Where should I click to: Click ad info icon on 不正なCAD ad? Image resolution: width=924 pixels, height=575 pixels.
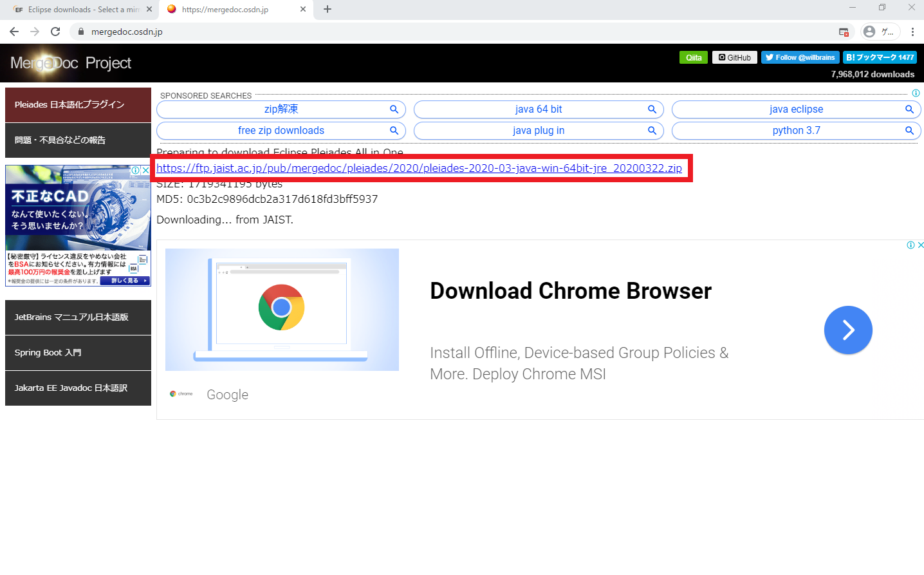point(136,171)
